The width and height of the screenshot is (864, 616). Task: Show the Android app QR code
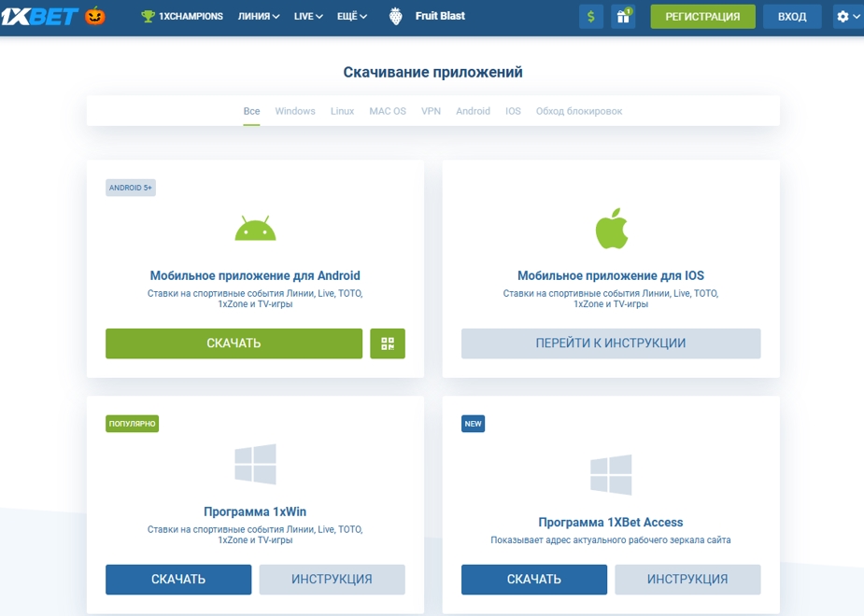[x=388, y=343]
